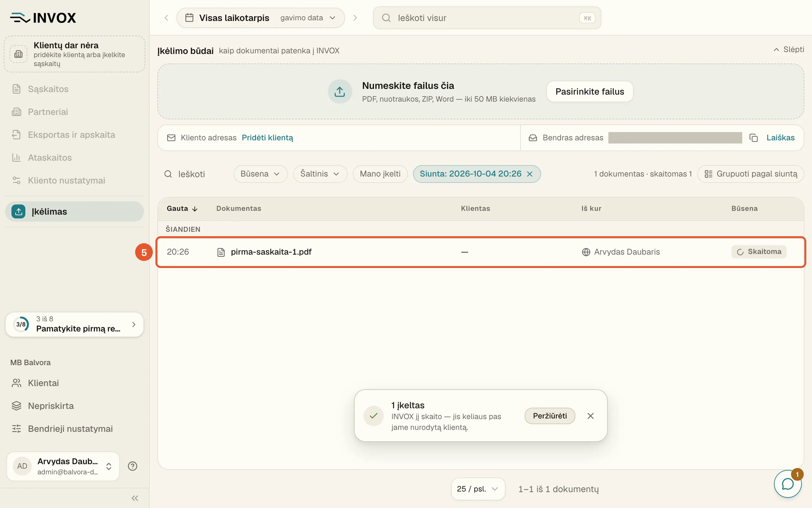
Task: Expand the 3 iš 8 onboarding checklist
Action: (75, 324)
